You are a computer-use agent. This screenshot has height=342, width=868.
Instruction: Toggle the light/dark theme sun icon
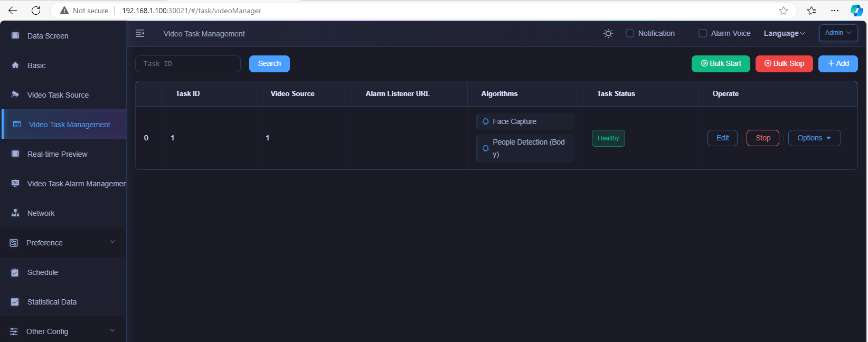(608, 33)
